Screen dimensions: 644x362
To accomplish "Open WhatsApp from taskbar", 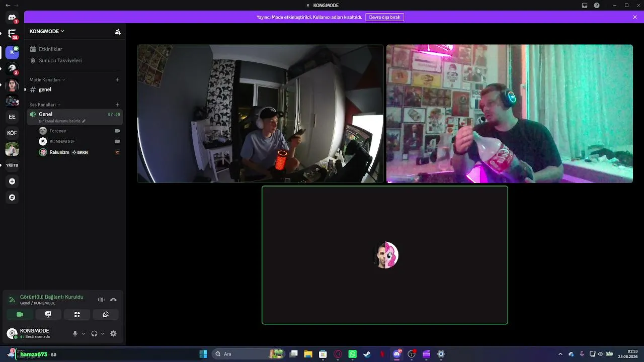I will pyautogui.click(x=352, y=354).
